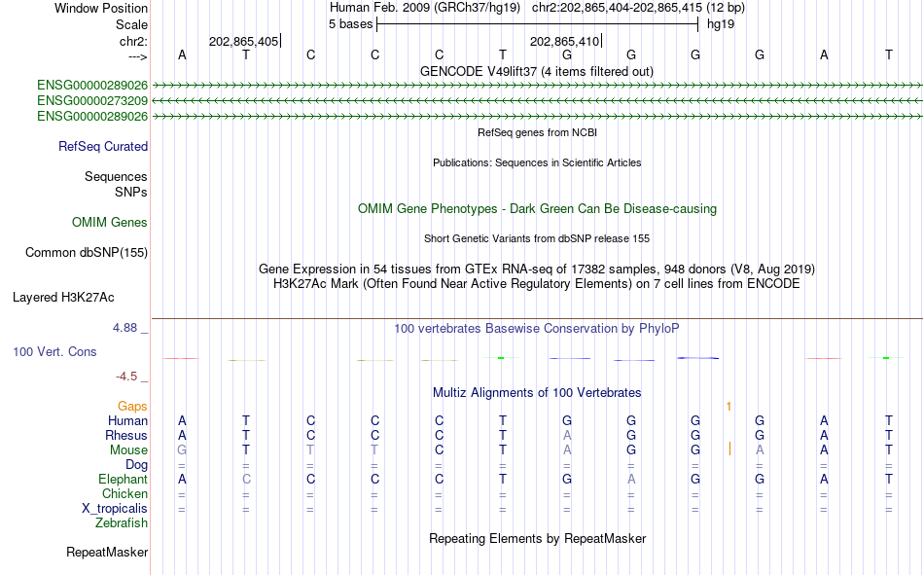Click the 100 Vert. Cons track label
Viewport: 924px width, 575px height.
pos(54,351)
